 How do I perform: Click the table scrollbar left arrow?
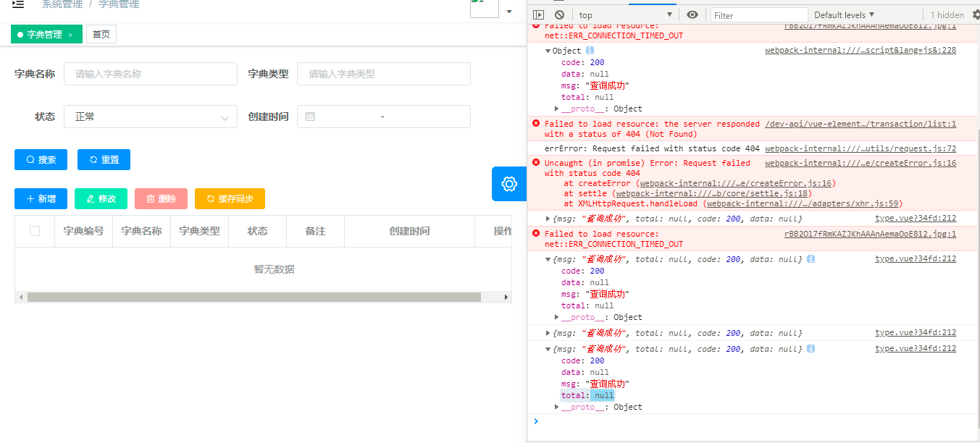(x=20, y=297)
